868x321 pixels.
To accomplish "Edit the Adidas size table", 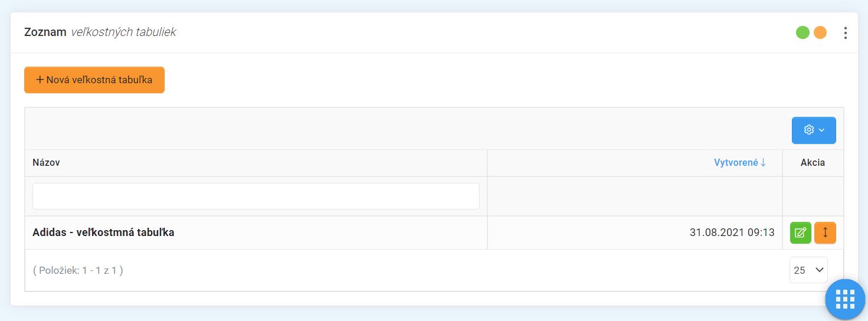I will [x=801, y=232].
